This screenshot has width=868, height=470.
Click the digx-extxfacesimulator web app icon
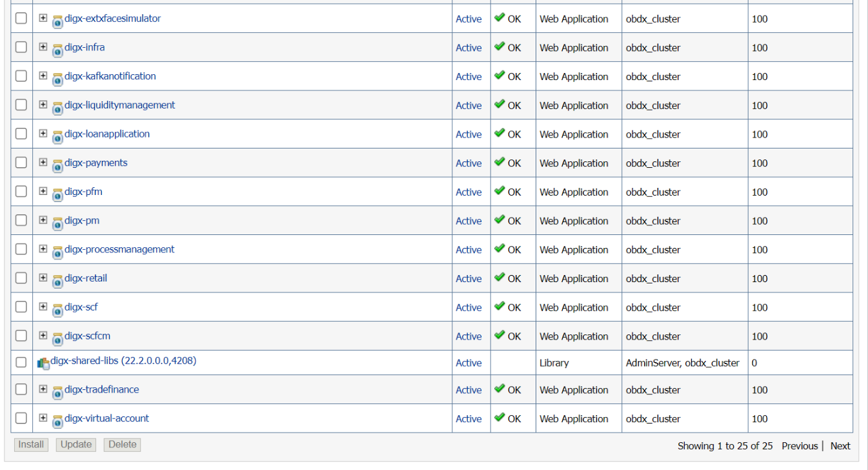[x=57, y=21]
